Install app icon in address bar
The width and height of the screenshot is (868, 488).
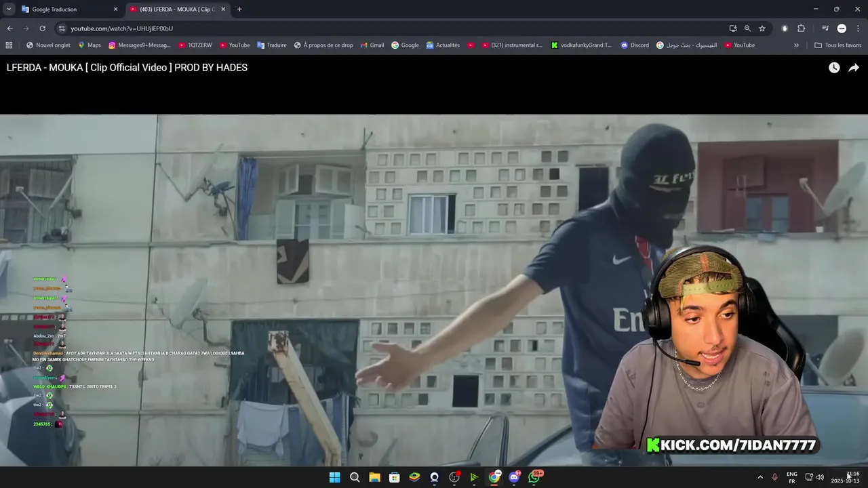coord(733,28)
